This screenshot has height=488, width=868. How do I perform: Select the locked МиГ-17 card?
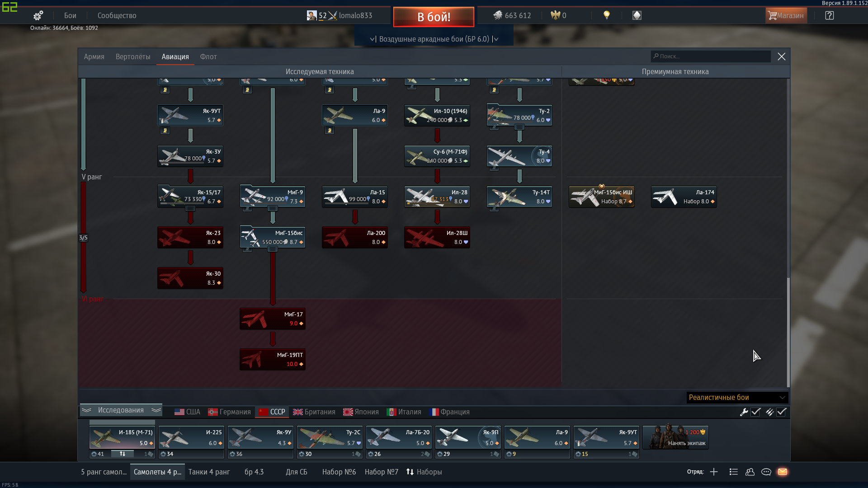(x=273, y=319)
